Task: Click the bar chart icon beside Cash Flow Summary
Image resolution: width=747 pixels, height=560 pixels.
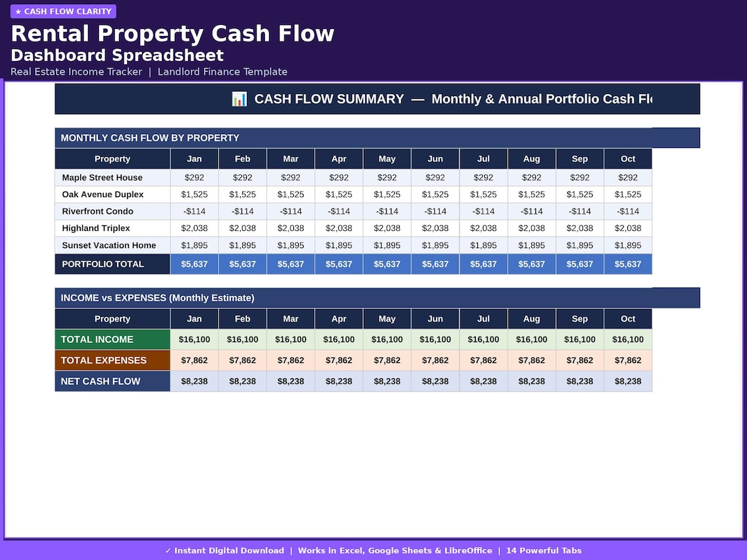Action: click(239, 99)
